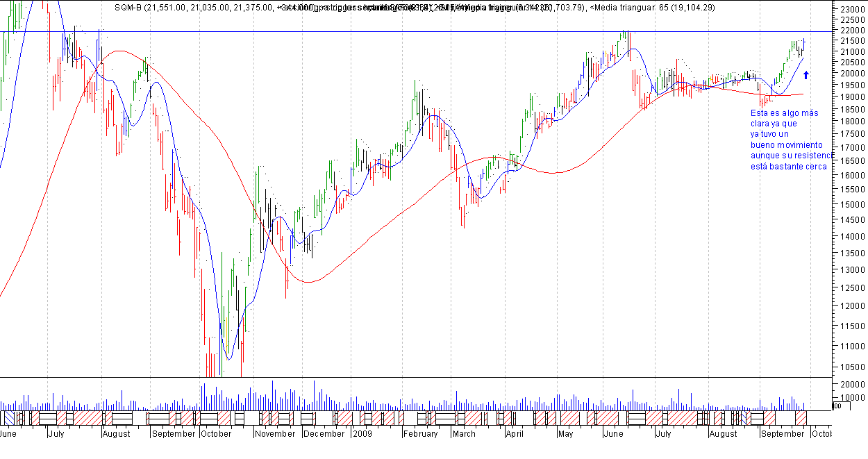Select the December label on the date axis

point(324,434)
